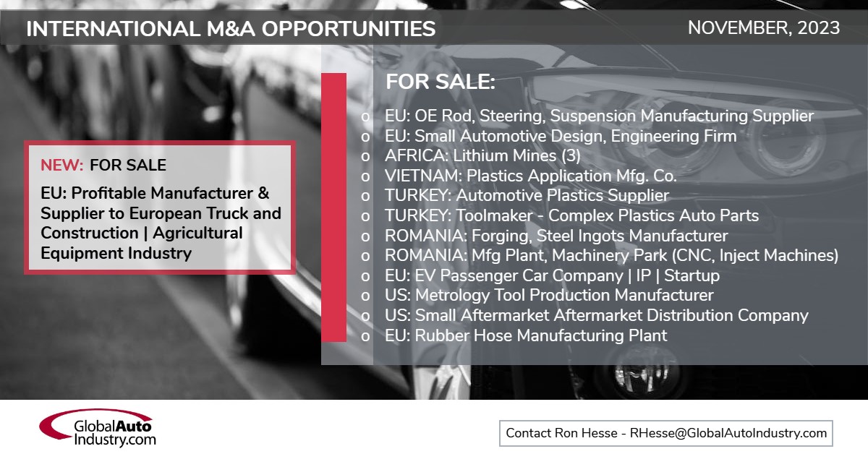Open the AFRICA Lithium Mines listing

[482, 155]
